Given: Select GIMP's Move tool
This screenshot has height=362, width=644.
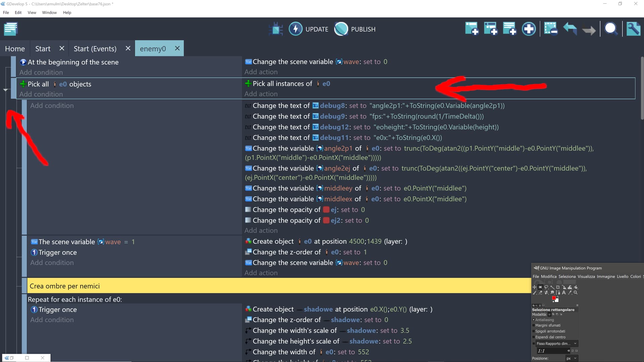Looking at the screenshot, I should coord(534,287).
